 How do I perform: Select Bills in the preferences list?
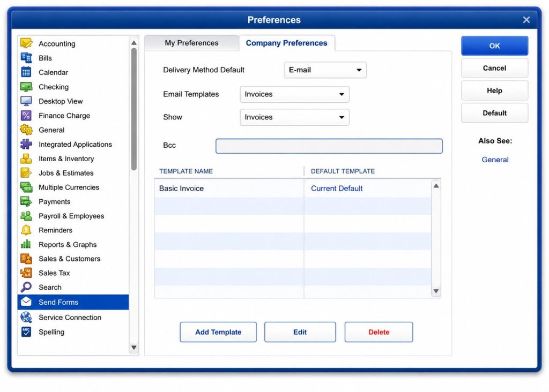(x=73, y=58)
